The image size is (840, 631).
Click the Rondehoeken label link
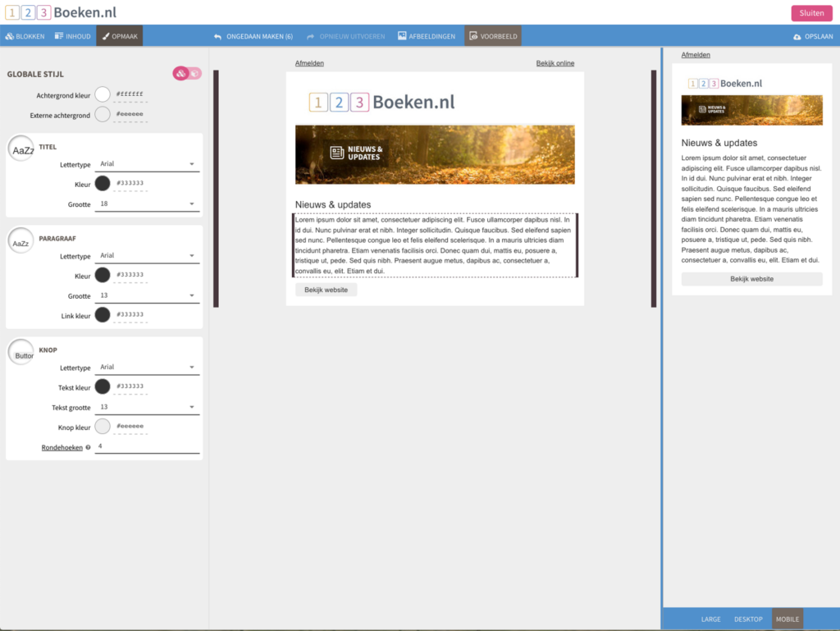(x=62, y=448)
